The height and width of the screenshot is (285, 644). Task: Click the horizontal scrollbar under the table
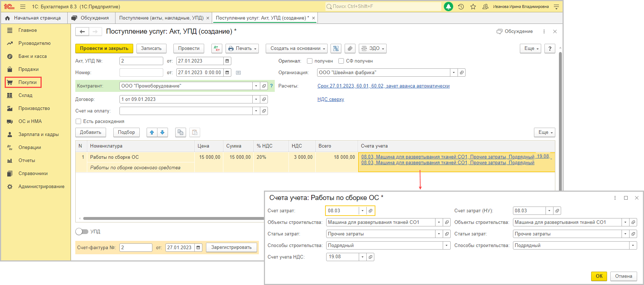point(174,218)
